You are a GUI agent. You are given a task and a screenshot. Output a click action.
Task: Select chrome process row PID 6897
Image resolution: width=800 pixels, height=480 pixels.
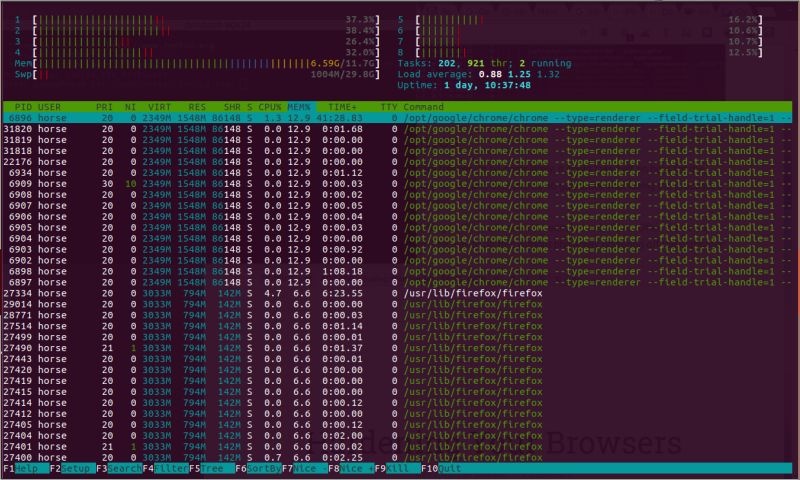click(397, 283)
